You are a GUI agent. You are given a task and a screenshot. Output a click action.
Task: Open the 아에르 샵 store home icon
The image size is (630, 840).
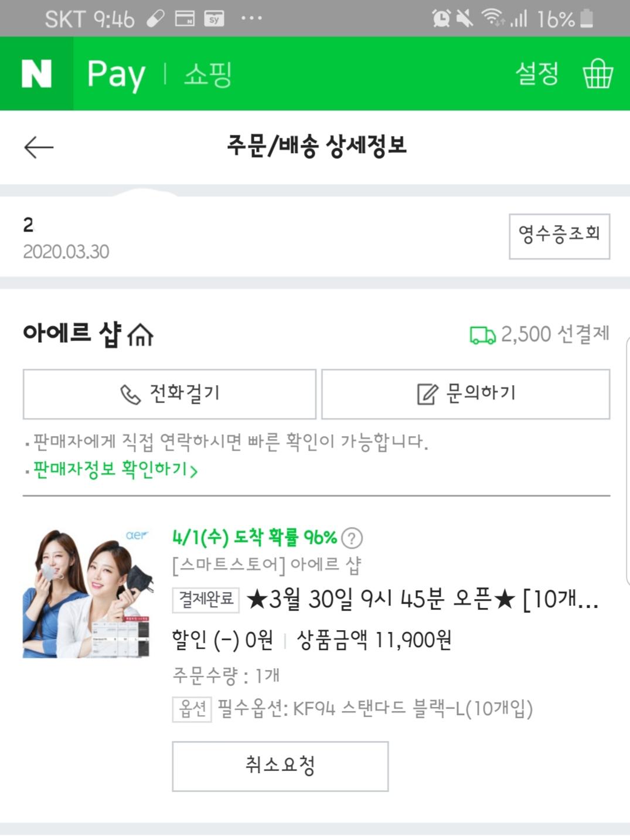tap(141, 335)
